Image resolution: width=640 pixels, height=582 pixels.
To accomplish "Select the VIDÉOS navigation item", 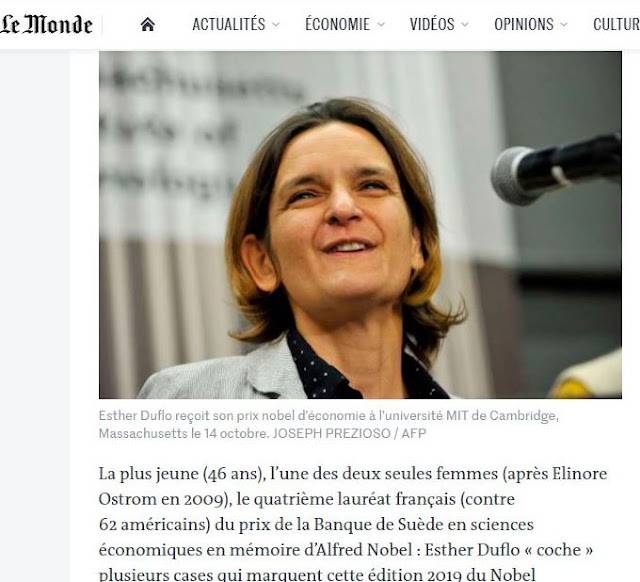I will tap(432, 24).
